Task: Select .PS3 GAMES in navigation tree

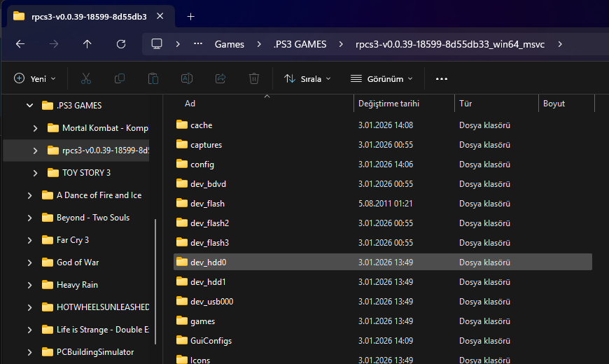Action: click(79, 105)
